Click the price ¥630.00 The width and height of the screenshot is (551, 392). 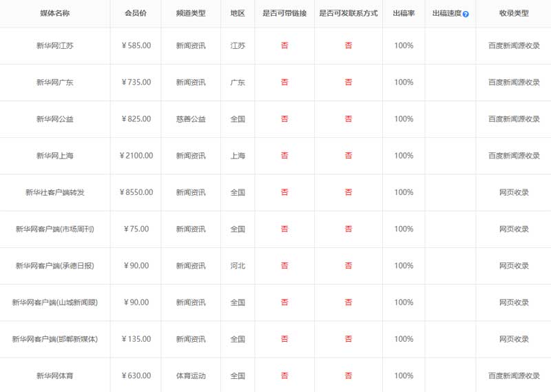point(136,376)
